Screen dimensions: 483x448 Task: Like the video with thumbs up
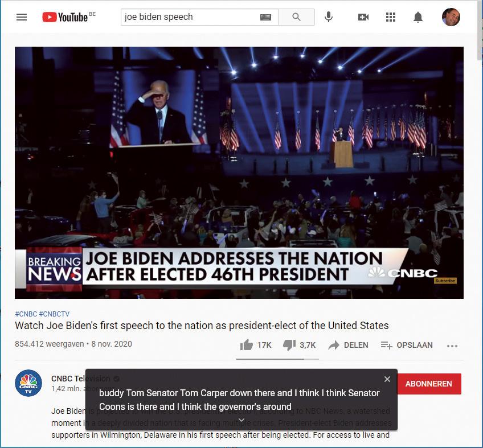click(x=247, y=345)
